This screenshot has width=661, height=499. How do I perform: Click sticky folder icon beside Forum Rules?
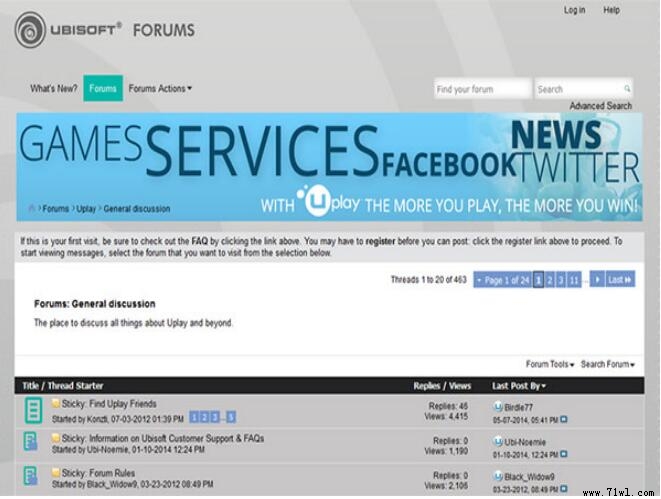(56, 472)
